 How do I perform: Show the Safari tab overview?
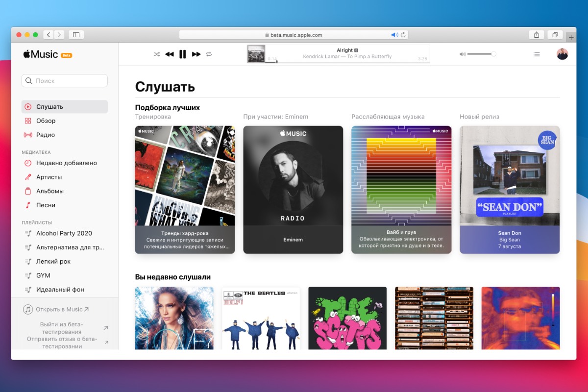click(555, 35)
